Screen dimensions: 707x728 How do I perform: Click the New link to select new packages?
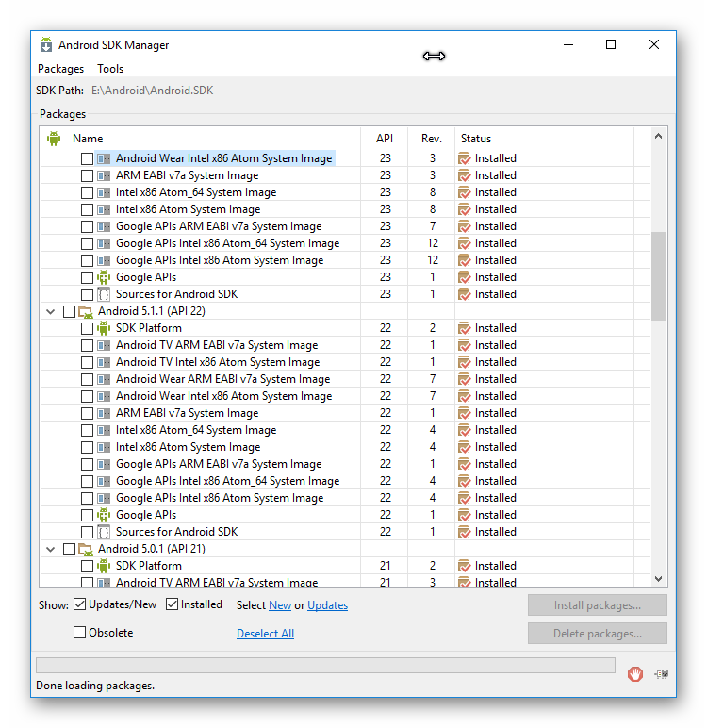pos(280,605)
